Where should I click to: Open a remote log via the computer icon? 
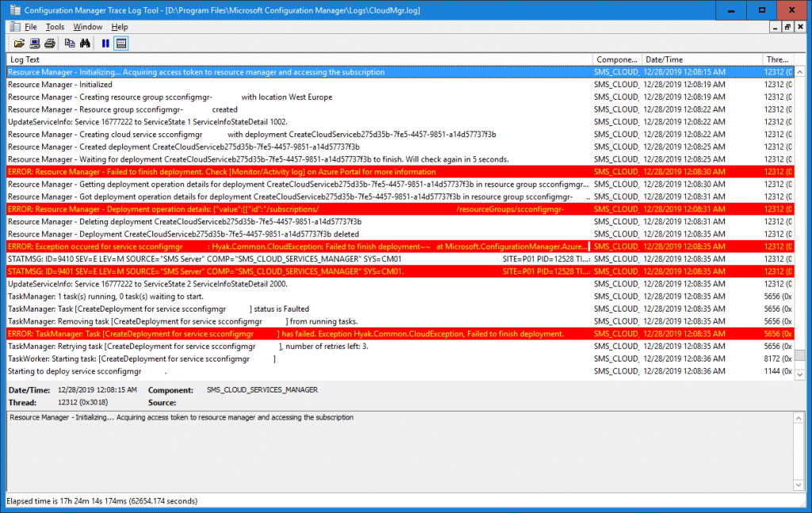[x=34, y=44]
